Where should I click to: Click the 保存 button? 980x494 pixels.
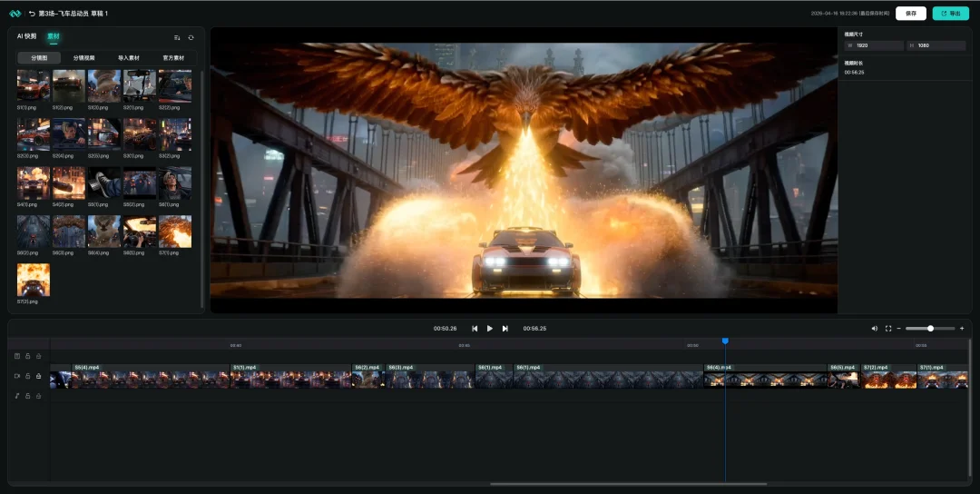(911, 14)
